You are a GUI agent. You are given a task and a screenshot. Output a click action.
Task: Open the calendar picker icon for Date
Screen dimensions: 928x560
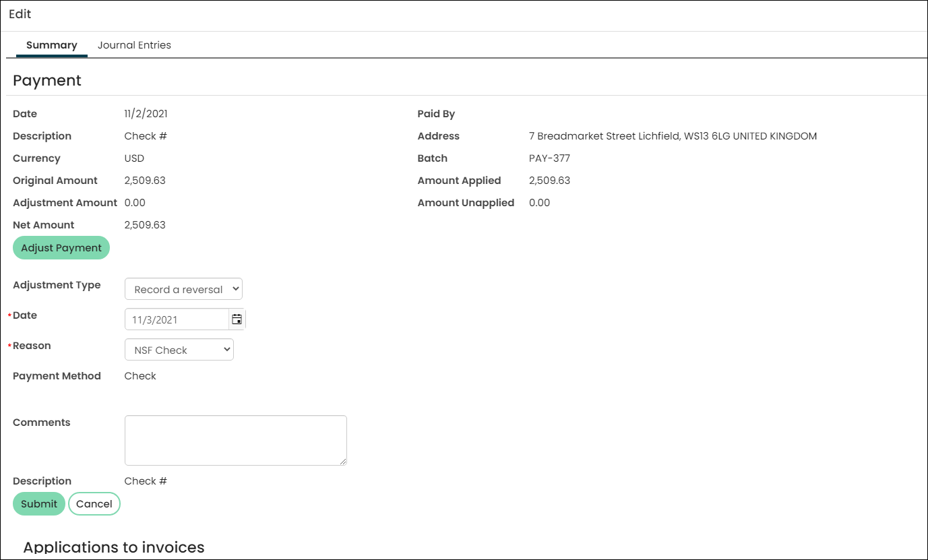[x=237, y=319]
